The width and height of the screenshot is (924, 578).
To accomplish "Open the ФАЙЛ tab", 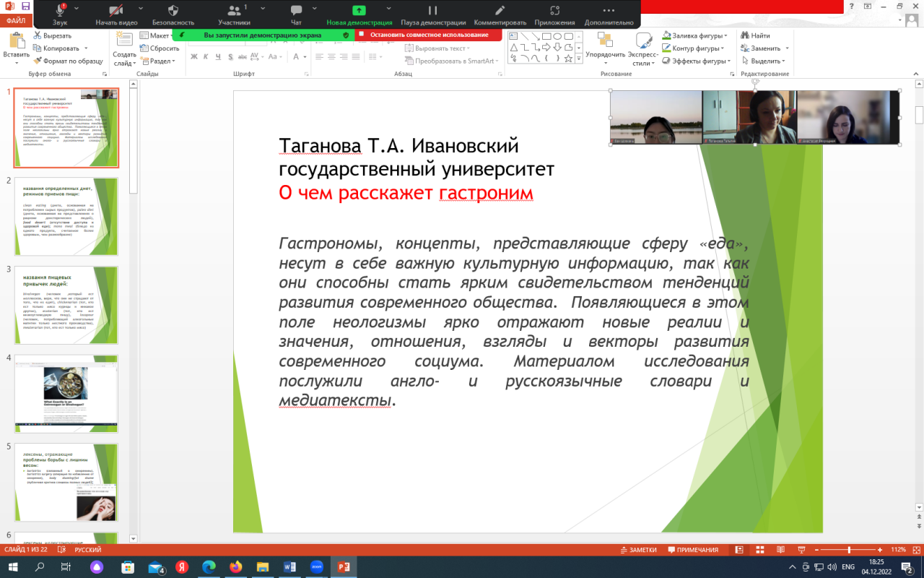I will click(x=16, y=21).
